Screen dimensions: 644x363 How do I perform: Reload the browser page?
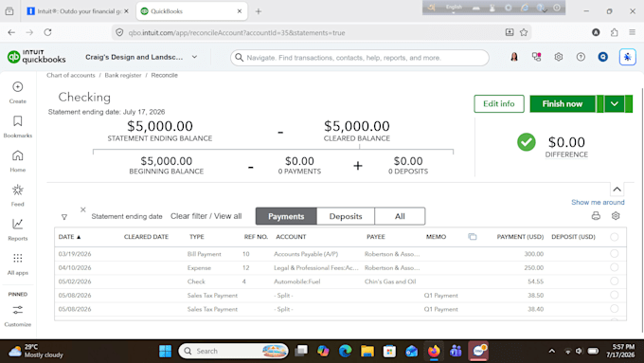click(x=47, y=32)
